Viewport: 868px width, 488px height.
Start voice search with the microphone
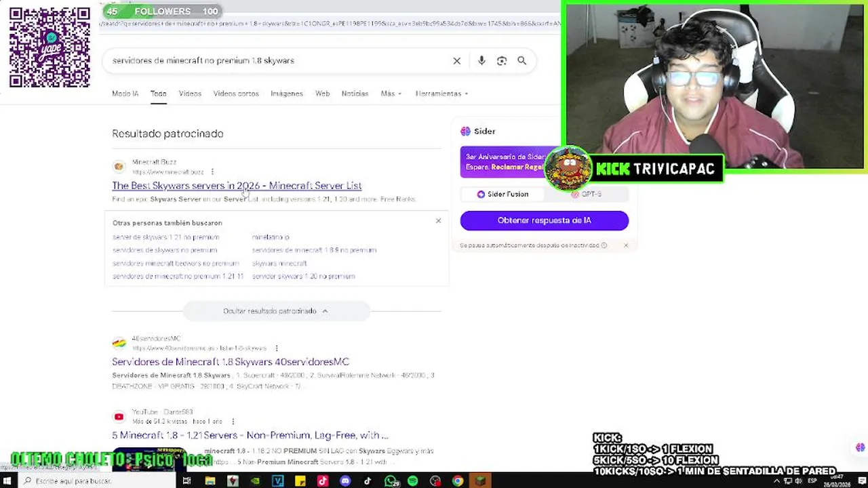pyautogui.click(x=481, y=61)
